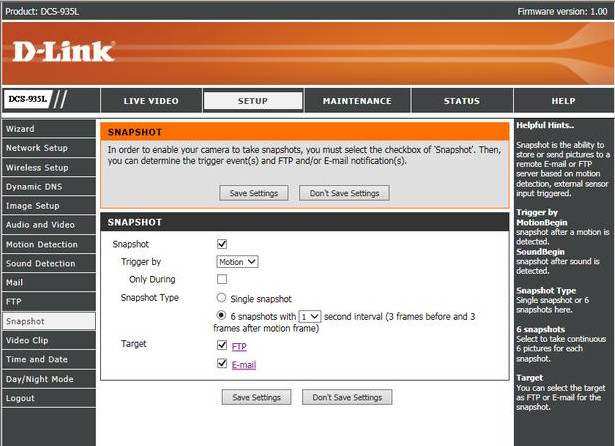
Task: Open Sound Detection settings
Action: (x=49, y=264)
